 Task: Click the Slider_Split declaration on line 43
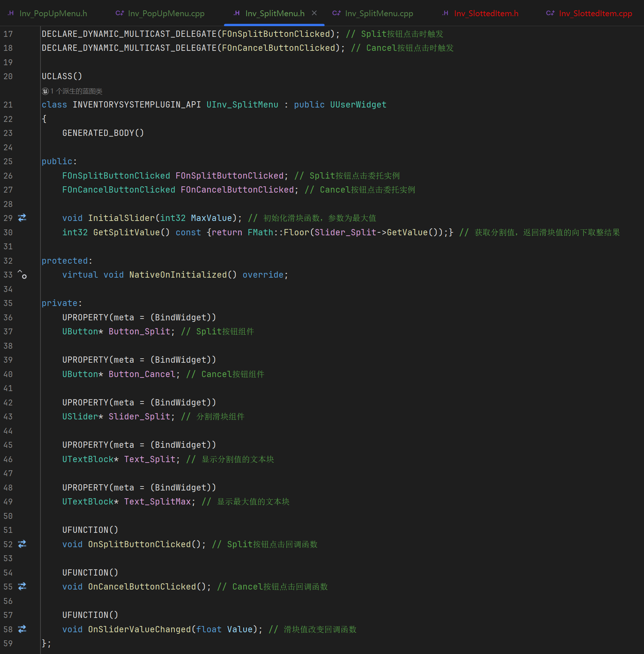pos(139,416)
